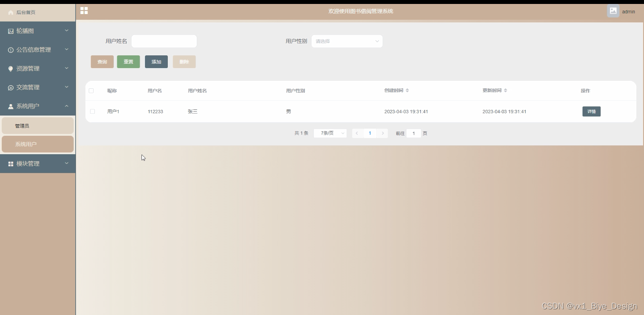Click the 查询 search button
This screenshot has width=644, height=315.
tap(102, 62)
